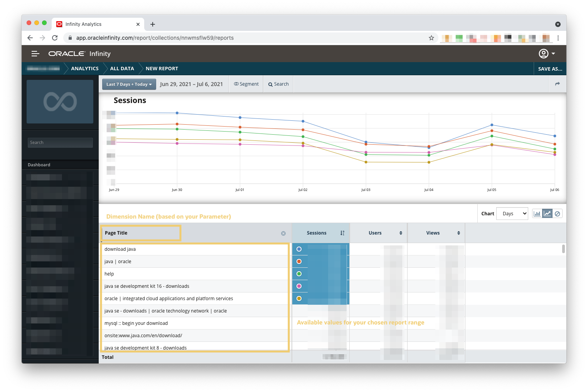Select the 'help' page title row
588x392 pixels.
[x=195, y=274]
